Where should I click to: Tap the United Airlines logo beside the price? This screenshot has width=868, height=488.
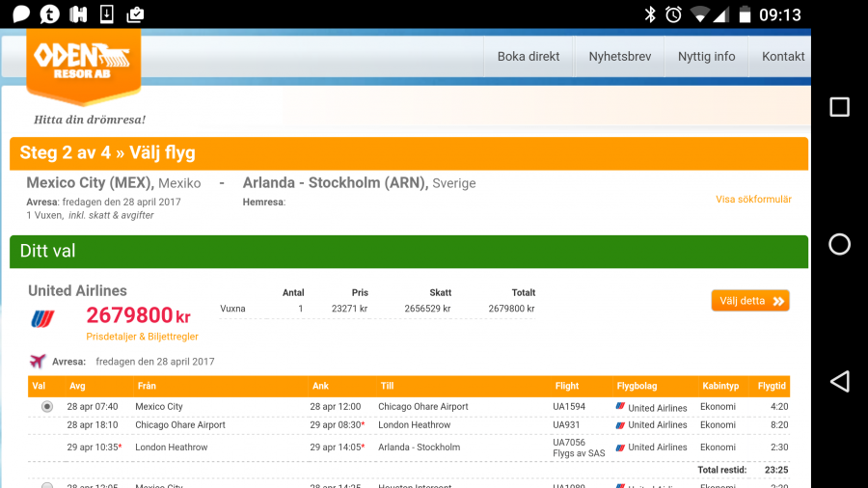pyautogui.click(x=42, y=318)
